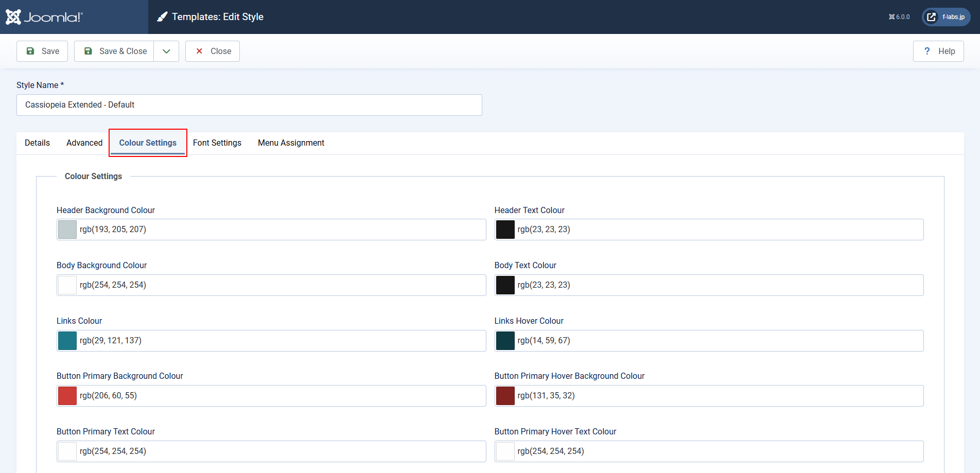
Task: Pick the Button Primary Background red swatch
Action: pos(67,396)
